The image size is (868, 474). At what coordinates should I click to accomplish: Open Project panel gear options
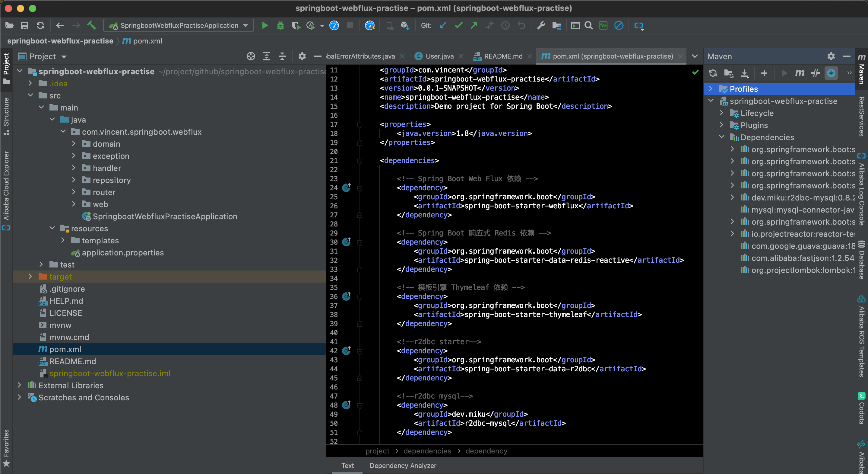pyautogui.click(x=302, y=56)
